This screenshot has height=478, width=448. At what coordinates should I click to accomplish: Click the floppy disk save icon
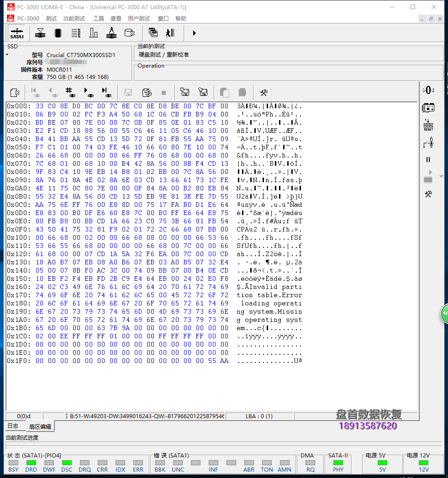point(128,92)
